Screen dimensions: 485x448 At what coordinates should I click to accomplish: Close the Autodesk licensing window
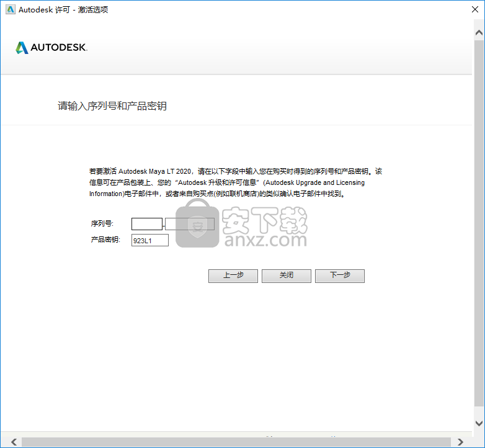pos(475,9)
